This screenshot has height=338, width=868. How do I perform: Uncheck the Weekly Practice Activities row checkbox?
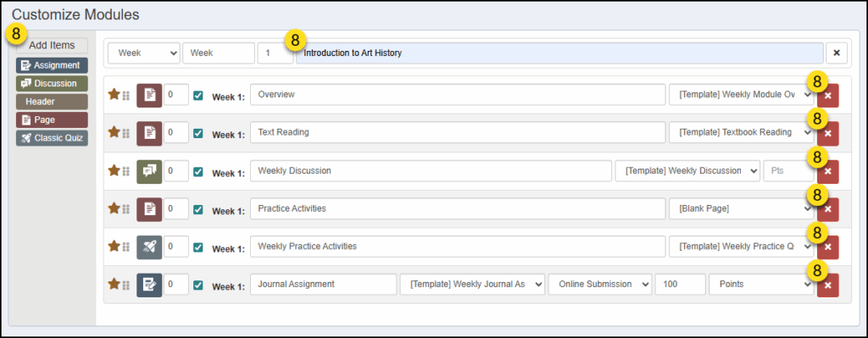coord(198,247)
